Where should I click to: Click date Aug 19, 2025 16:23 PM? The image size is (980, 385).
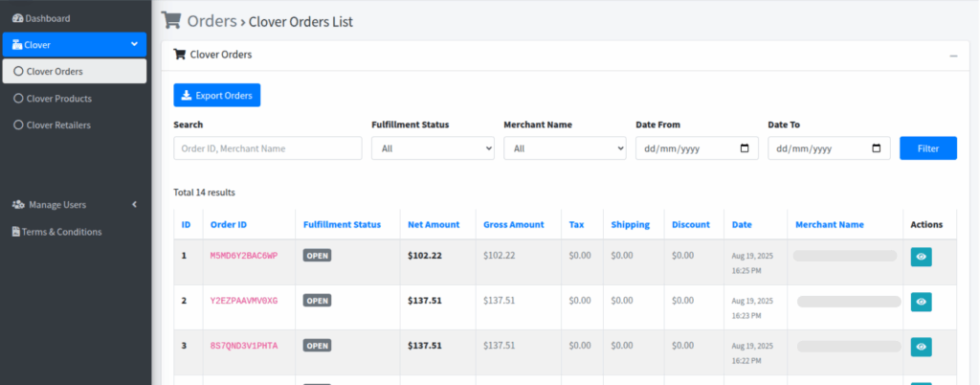click(x=752, y=308)
